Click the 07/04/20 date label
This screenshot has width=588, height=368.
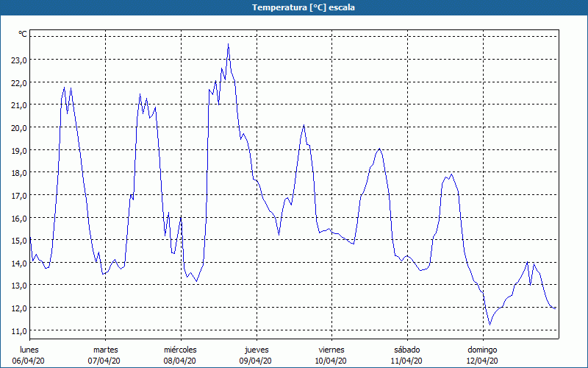[x=104, y=361]
